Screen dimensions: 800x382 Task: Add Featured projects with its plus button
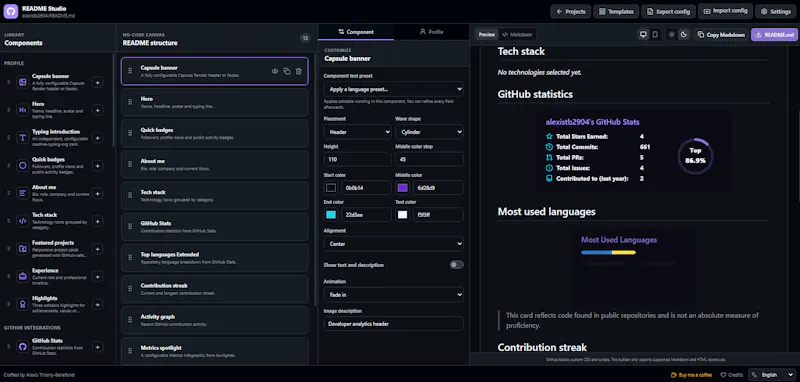[x=97, y=248]
